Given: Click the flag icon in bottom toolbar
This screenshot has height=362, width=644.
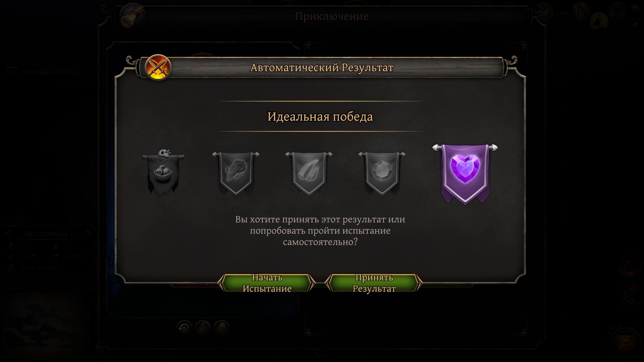Looking at the screenshot, I should (221, 328).
